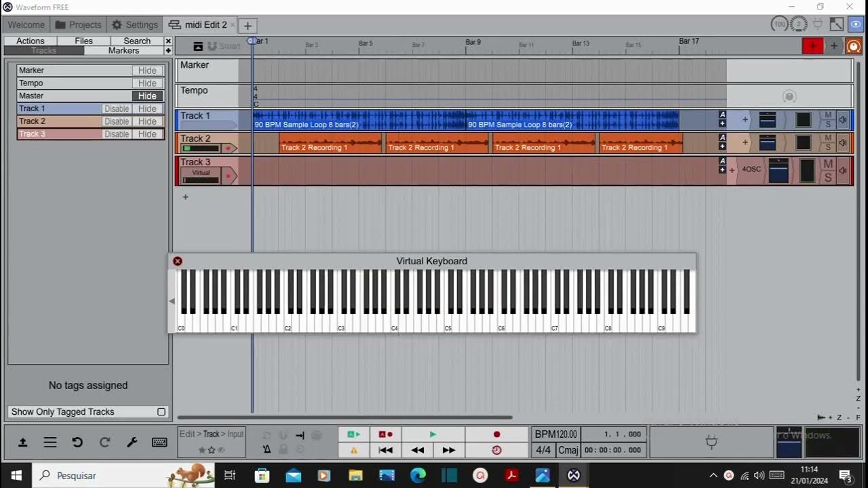Viewport: 868px width, 488px height.
Task: Open the 4OSC plugin on Track 3
Action: pos(751,169)
